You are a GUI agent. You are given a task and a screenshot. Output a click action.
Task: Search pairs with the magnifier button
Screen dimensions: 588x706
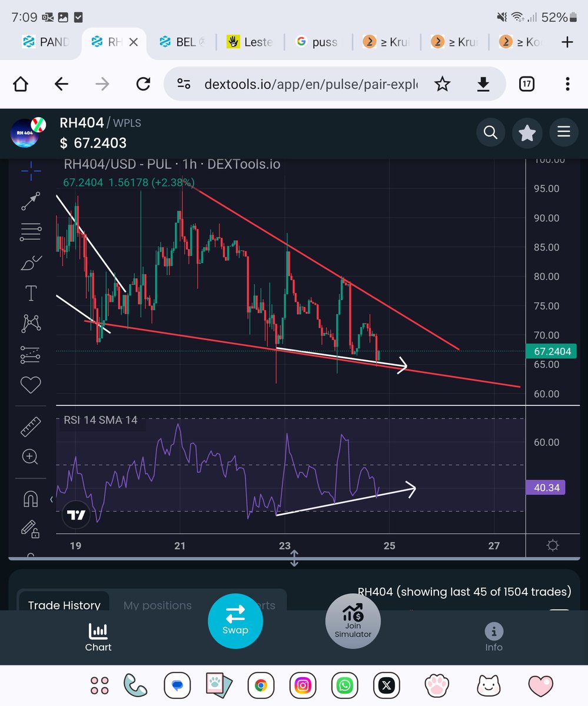(490, 132)
